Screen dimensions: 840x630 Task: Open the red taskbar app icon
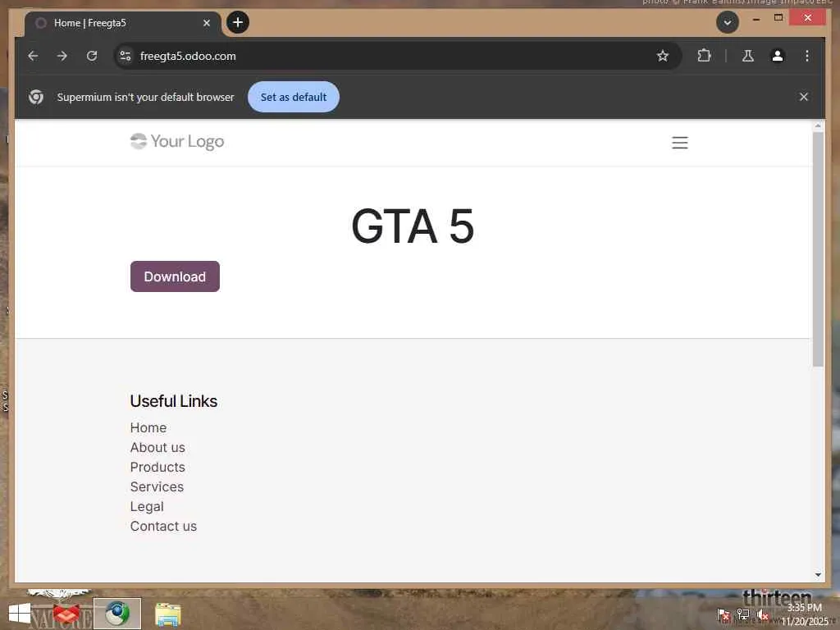[x=66, y=614]
